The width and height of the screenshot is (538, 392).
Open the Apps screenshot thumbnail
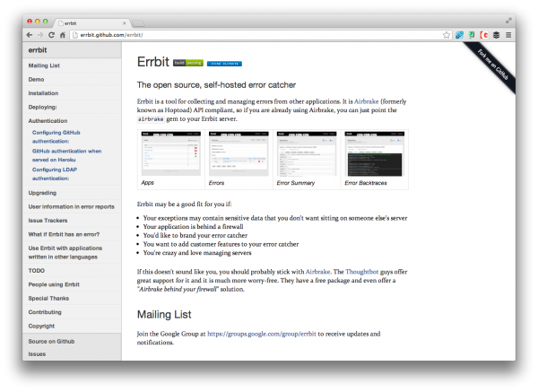[171, 153]
